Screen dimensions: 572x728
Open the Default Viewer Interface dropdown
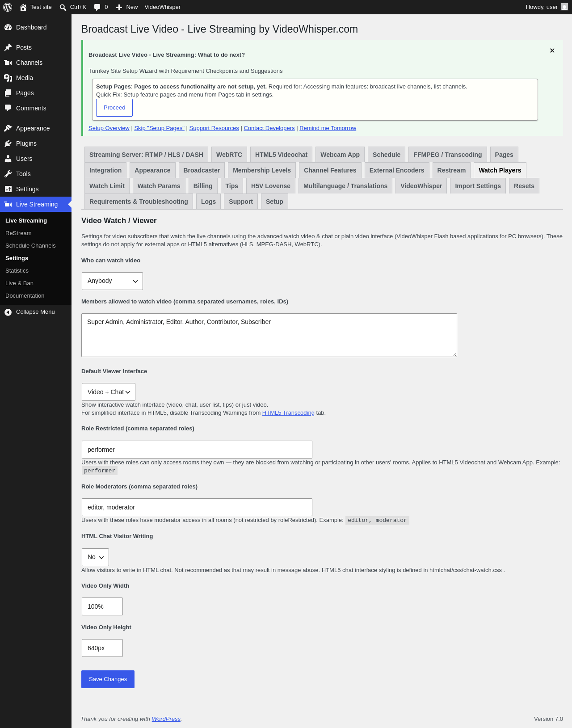click(109, 392)
